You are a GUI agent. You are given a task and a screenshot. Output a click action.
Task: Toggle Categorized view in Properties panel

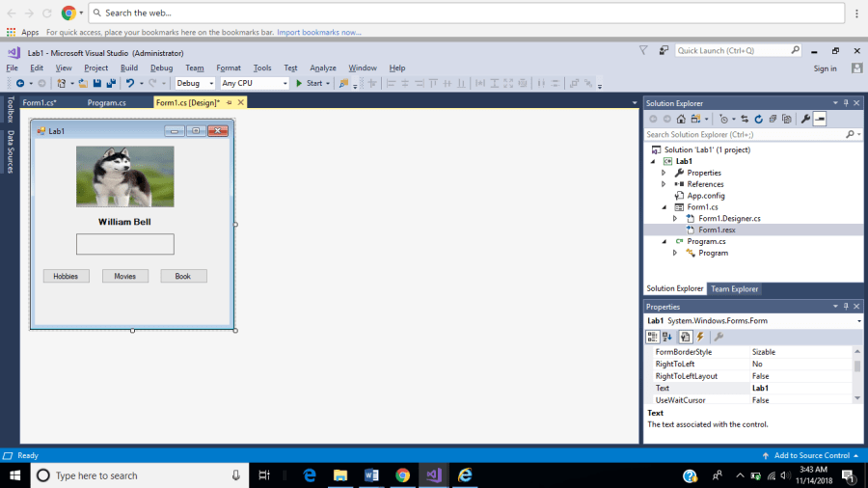click(x=653, y=337)
